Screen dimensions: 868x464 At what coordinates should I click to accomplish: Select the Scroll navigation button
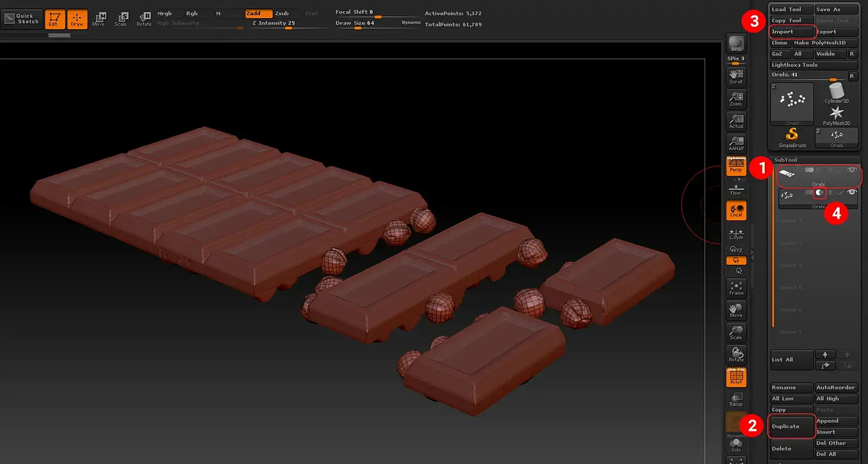736,76
